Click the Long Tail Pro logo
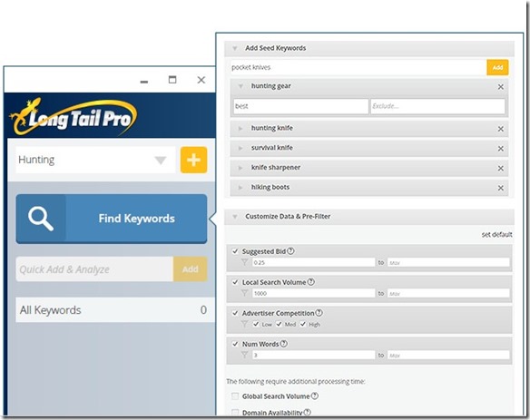 coord(74,117)
